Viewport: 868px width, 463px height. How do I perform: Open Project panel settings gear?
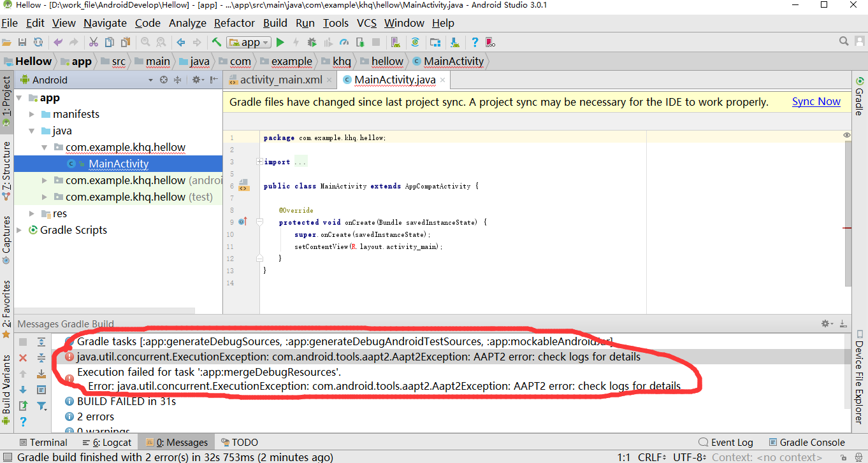click(198, 80)
